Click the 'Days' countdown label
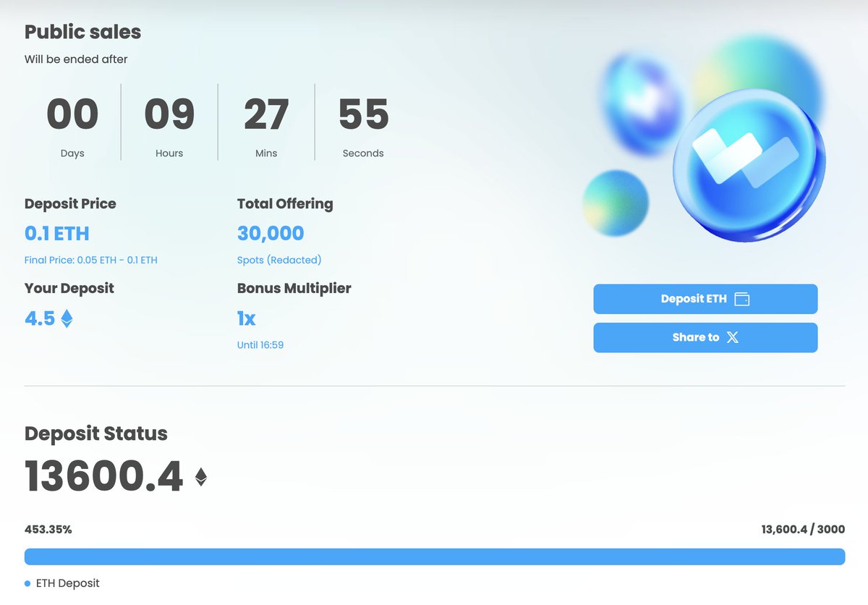Viewport: 868px width, 605px height. click(72, 153)
